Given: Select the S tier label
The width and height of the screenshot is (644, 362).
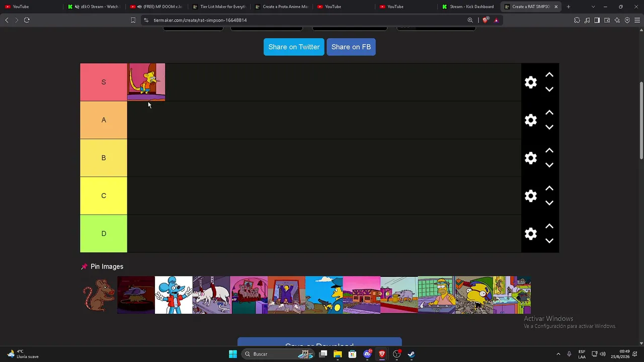Looking at the screenshot, I should click(x=104, y=82).
